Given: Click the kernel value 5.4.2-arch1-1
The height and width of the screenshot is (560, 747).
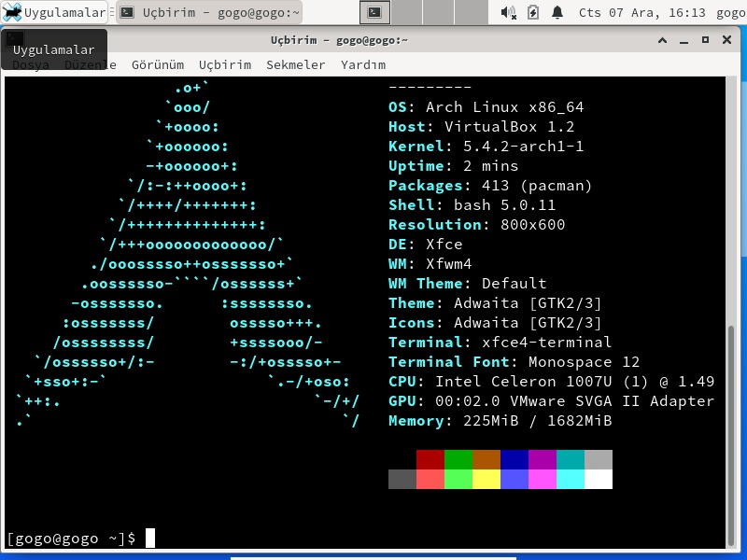Looking at the screenshot, I should point(523,147).
